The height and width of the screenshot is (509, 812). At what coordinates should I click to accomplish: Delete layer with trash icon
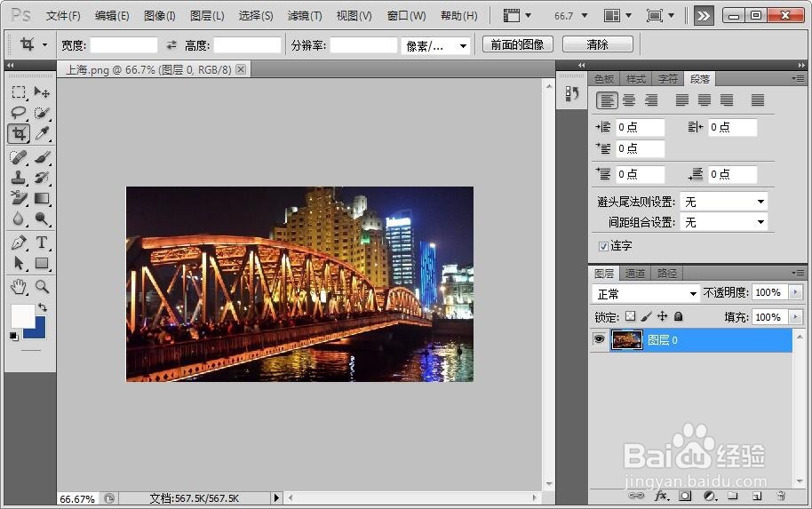click(781, 496)
